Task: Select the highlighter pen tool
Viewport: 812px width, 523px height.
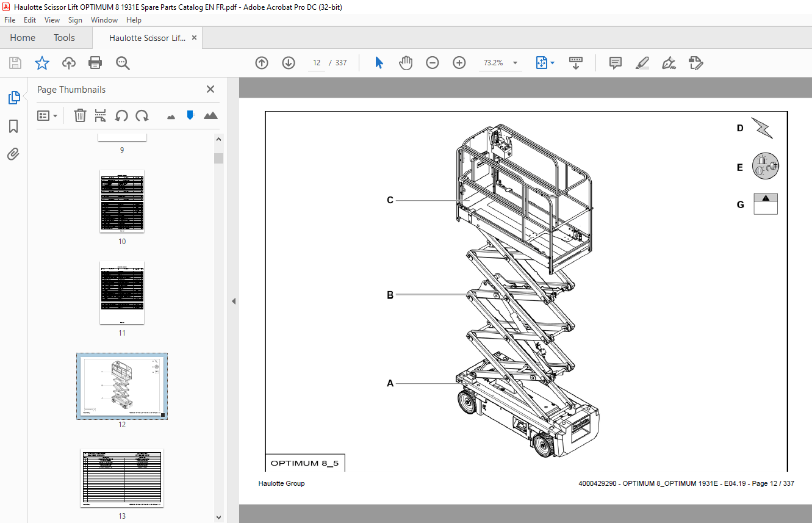Action: tap(642, 63)
